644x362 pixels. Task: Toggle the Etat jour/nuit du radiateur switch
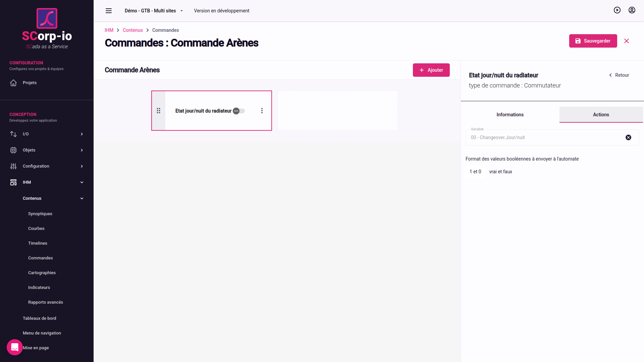point(239,111)
